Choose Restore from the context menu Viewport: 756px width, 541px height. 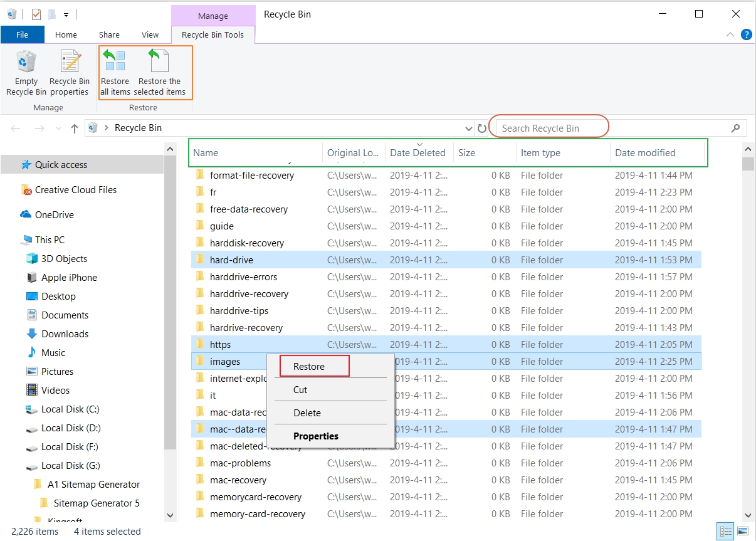tap(309, 367)
